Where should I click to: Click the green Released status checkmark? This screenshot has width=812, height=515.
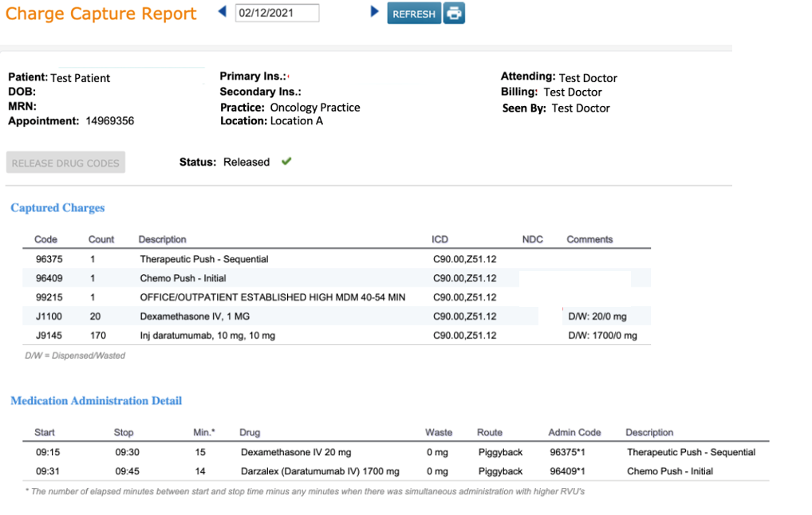coord(286,162)
